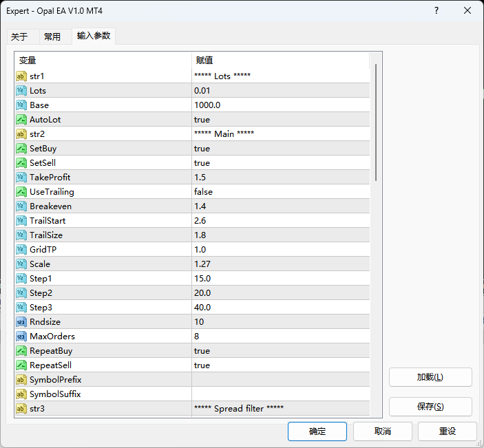Click the integer icon beside Rndsize
The height and width of the screenshot is (448, 484).
[x=21, y=322]
